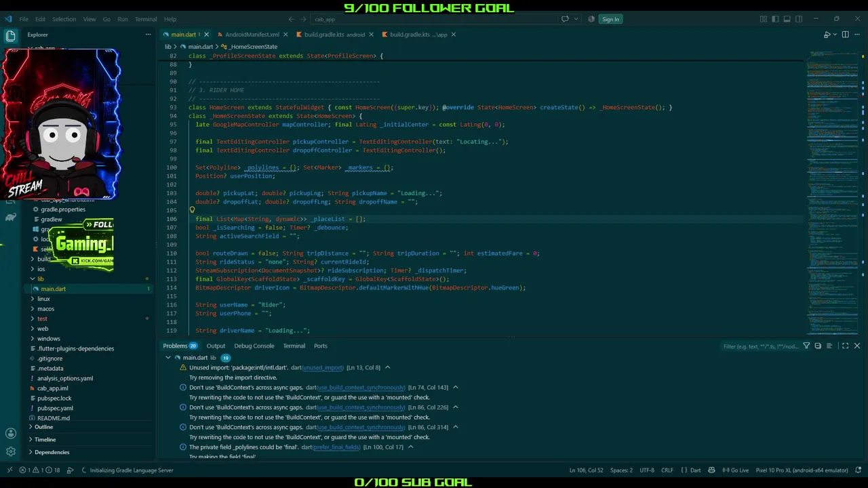Close the build.gradle.kts android tab
868x488 pixels.
tap(372, 34)
